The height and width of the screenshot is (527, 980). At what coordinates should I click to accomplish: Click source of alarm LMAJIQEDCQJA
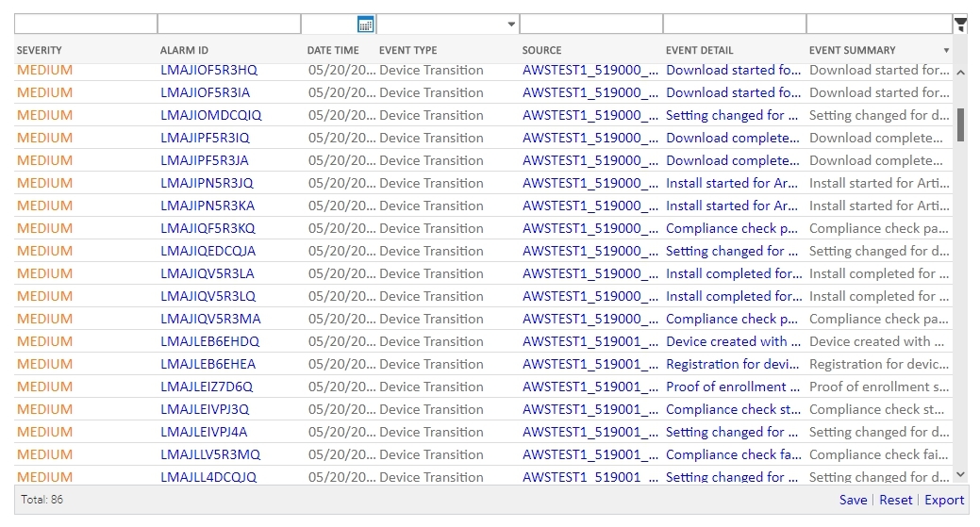coord(590,251)
